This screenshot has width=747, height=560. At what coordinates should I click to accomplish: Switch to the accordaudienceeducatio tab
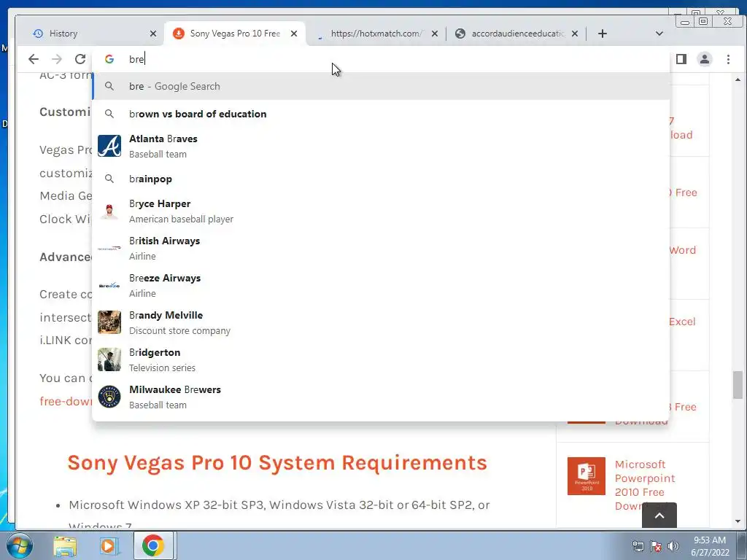pyautogui.click(x=516, y=34)
